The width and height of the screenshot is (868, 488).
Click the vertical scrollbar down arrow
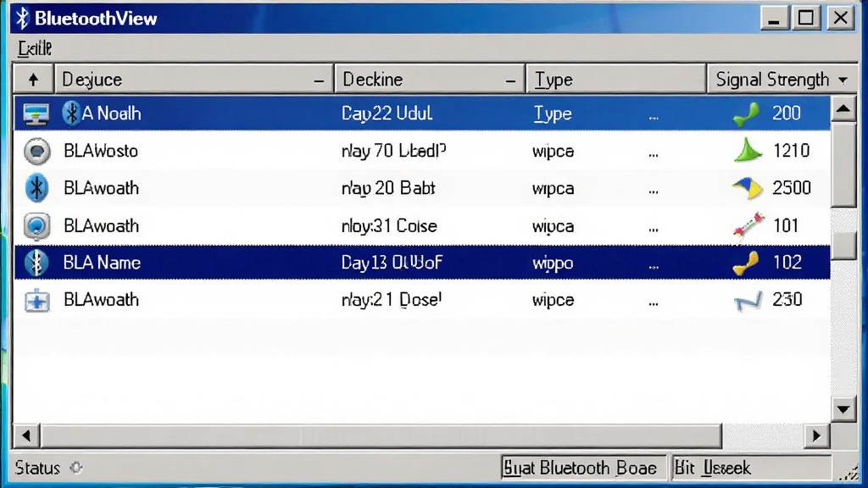(843, 410)
